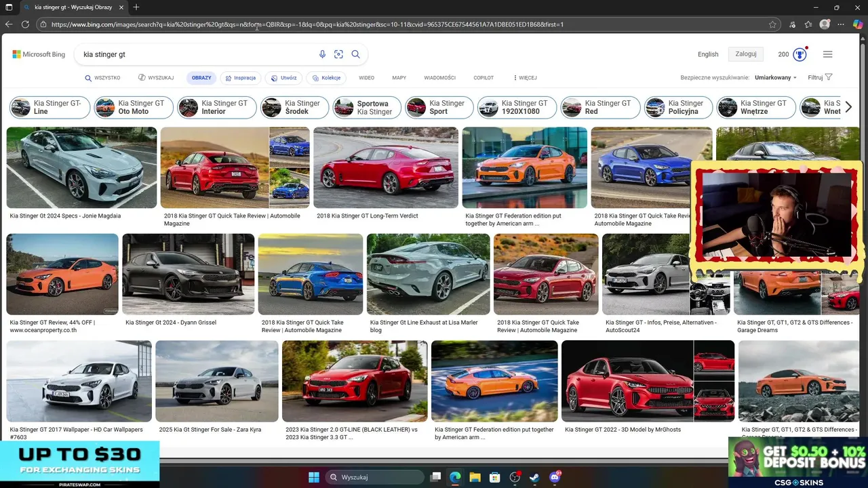Open Steam from the taskbar

coord(534,477)
